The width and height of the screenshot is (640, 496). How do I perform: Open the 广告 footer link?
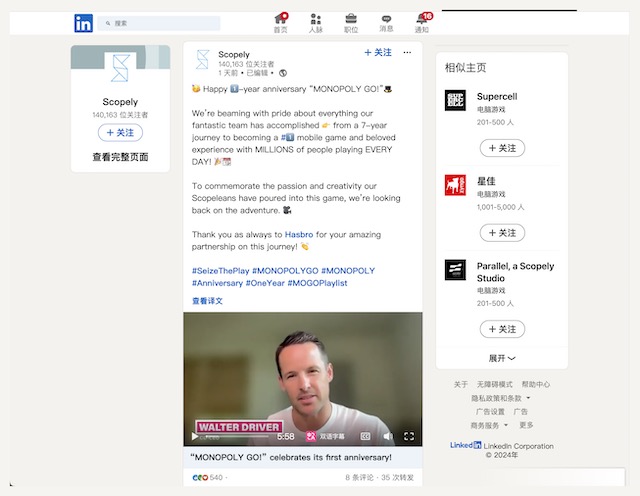point(520,411)
